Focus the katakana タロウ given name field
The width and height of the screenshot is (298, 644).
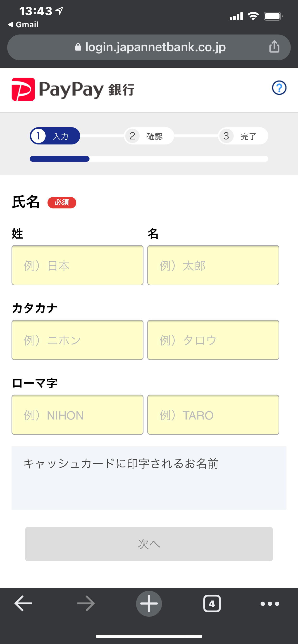click(x=213, y=340)
